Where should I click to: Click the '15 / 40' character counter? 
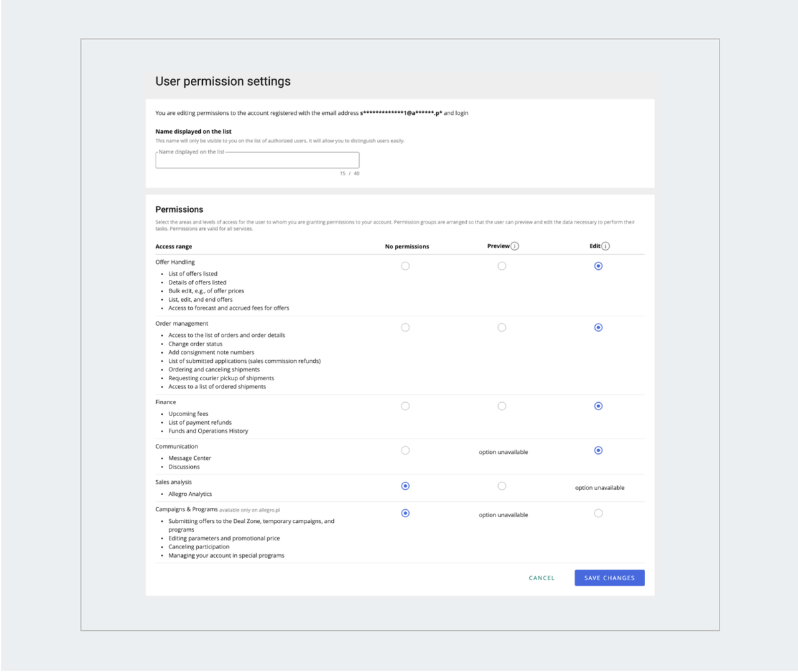point(350,173)
